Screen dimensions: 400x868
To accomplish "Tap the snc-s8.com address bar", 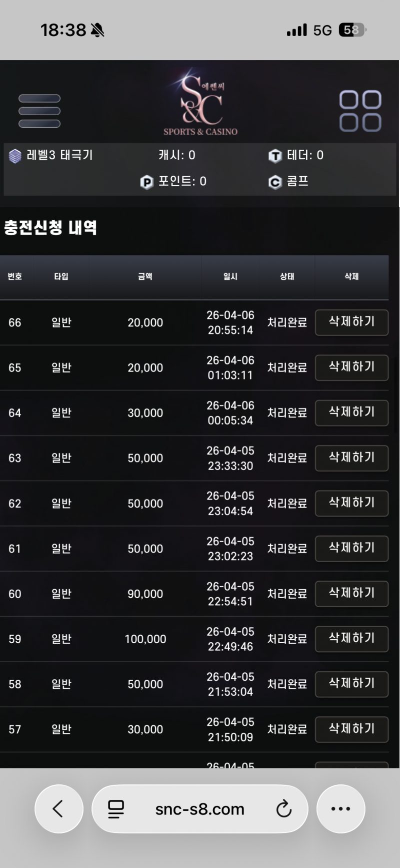I will point(200,809).
